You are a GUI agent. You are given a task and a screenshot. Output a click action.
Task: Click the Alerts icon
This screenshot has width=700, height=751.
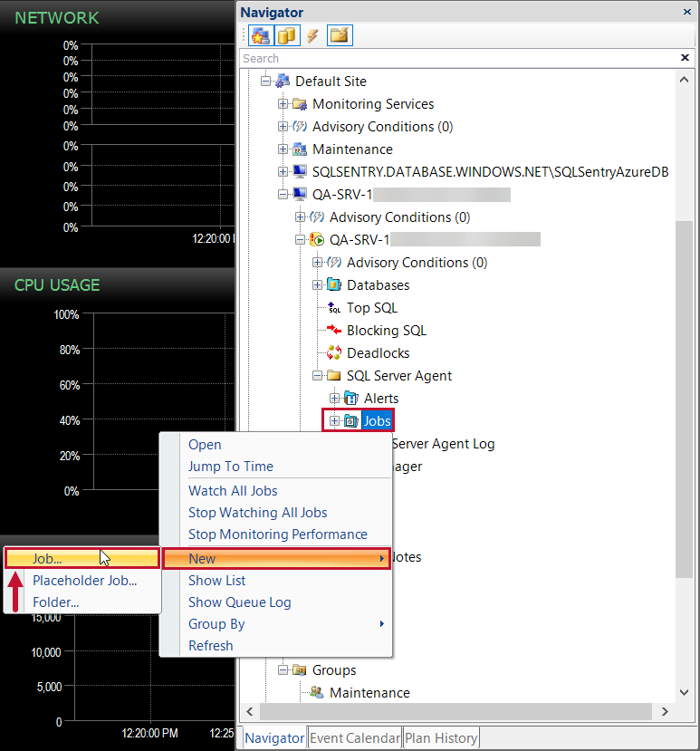pos(351,398)
